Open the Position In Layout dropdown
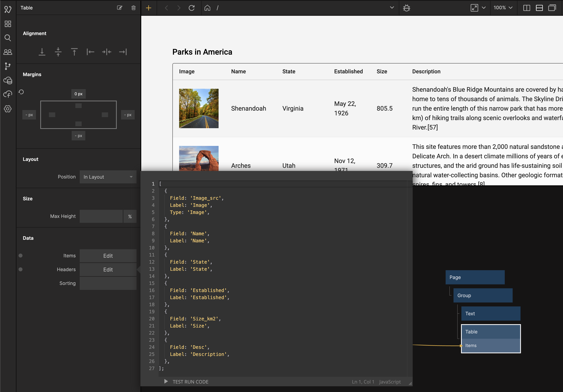563x392 pixels. pyautogui.click(x=108, y=177)
